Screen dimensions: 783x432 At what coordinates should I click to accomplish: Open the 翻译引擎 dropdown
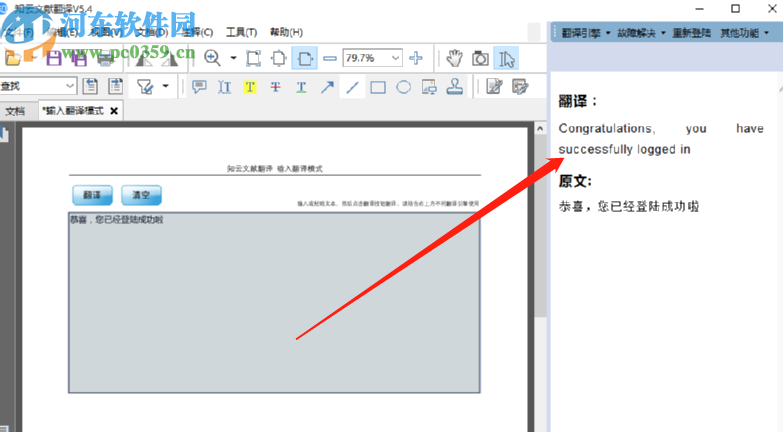586,33
